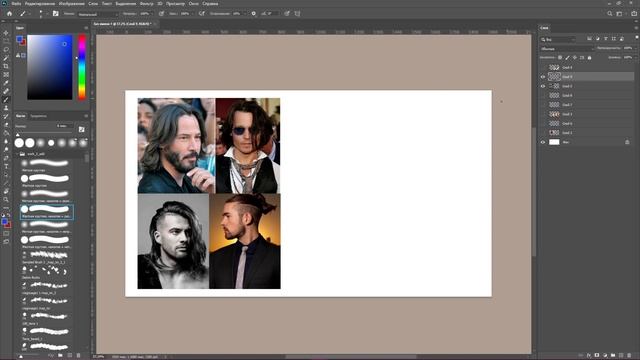The height and width of the screenshot is (360, 640).
Task: Click the symmetry paint butterfly icon
Action: pos(297,13)
